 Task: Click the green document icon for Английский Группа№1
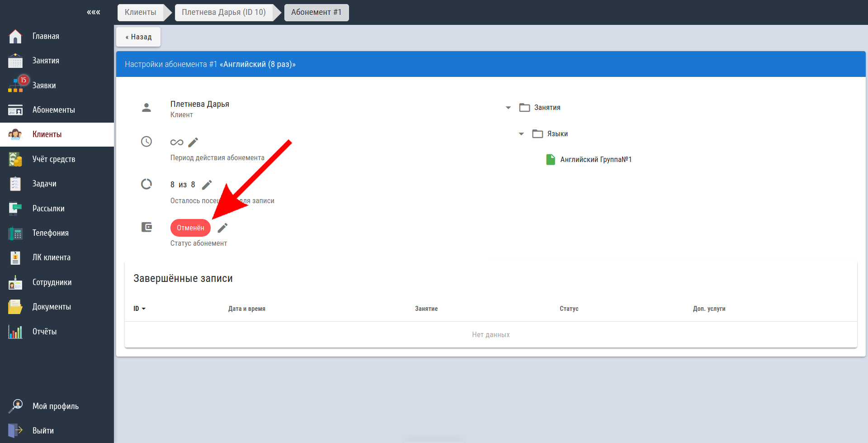point(551,160)
